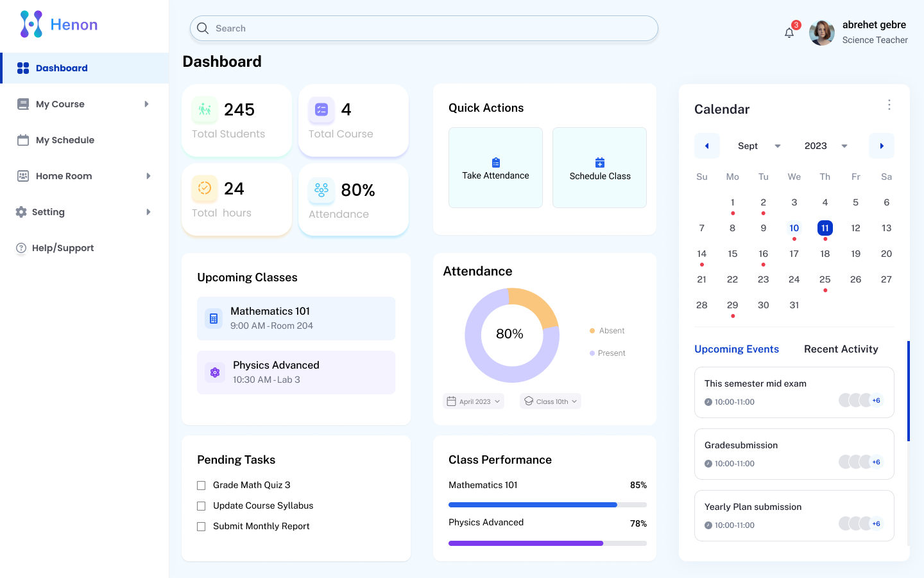Expand the My Course menu
Screen dimensions: 924x578
click(x=147, y=103)
